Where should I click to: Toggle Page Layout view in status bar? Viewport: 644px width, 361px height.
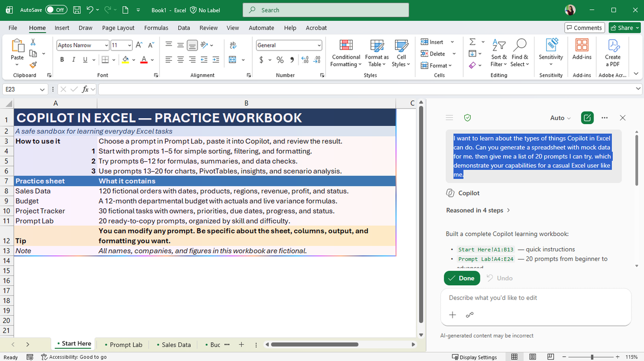[532, 357]
